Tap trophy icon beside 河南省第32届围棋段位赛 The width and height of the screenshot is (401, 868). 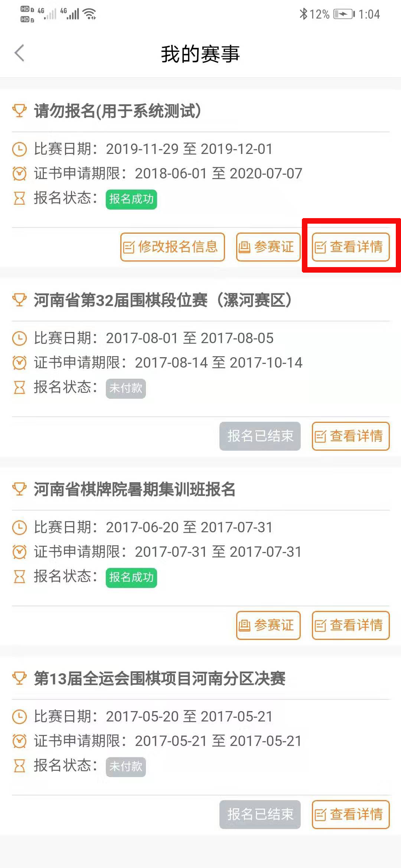pyautogui.click(x=19, y=300)
